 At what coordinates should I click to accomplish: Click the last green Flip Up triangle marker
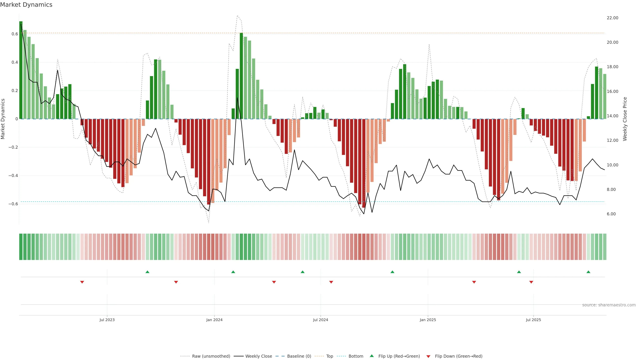pyautogui.click(x=588, y=272)
